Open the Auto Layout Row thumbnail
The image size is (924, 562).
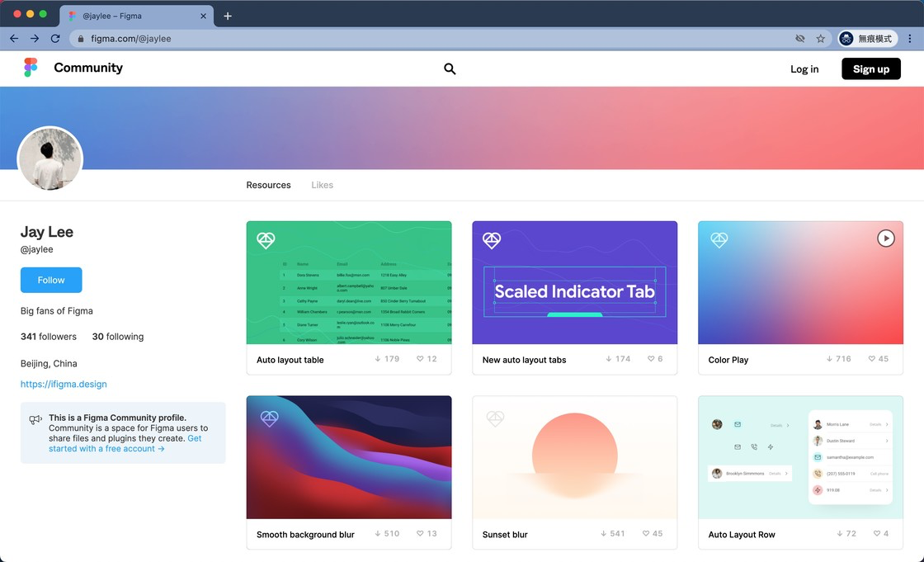[800, 457]
